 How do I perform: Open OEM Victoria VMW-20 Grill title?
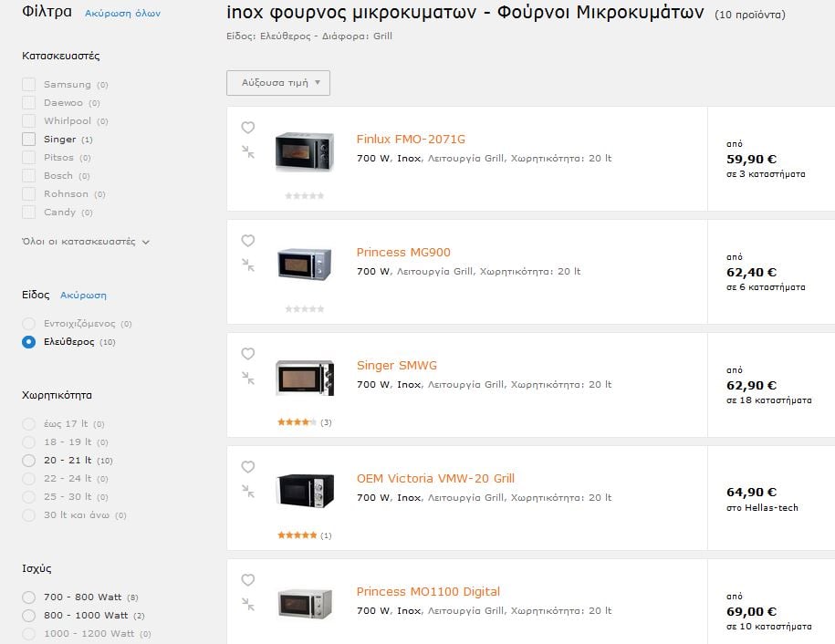point(435,479)
